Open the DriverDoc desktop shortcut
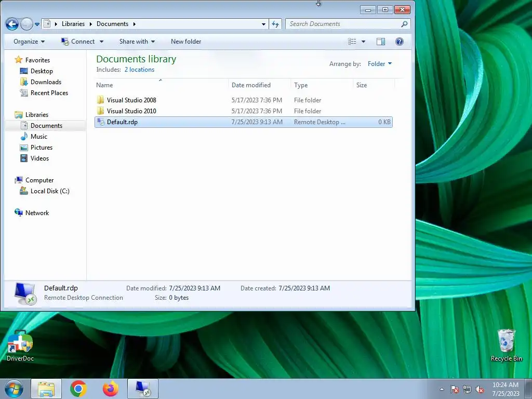Screen dimensions: 532x399 (x=20, y=345)
